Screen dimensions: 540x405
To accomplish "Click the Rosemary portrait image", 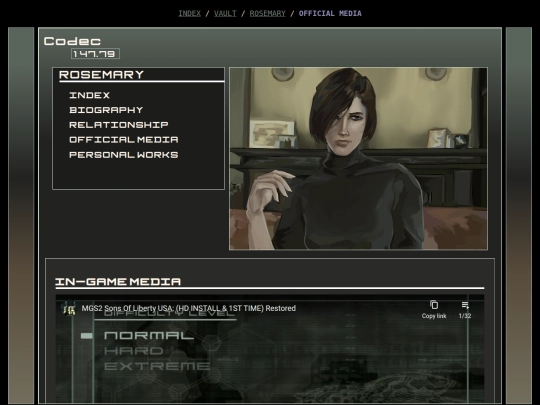I will click(358, 158).
